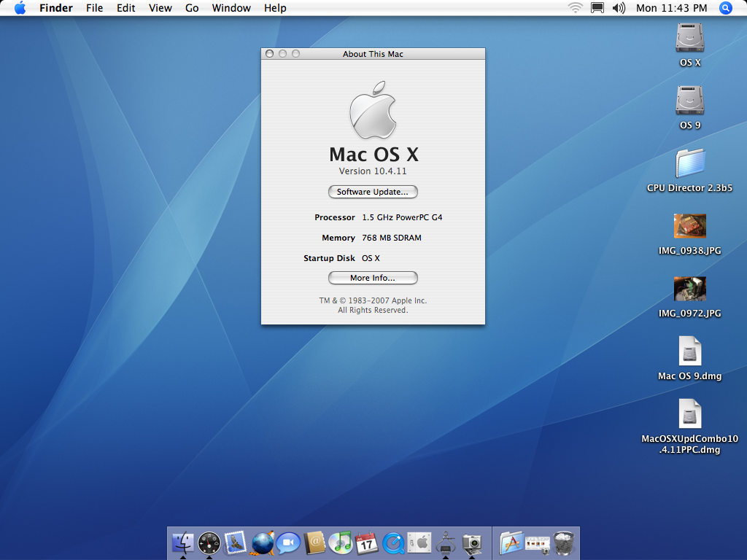Select the Mac OS 9.dmg disk image
The height and width of the screenshot is (560, 747).
(690, 351)
